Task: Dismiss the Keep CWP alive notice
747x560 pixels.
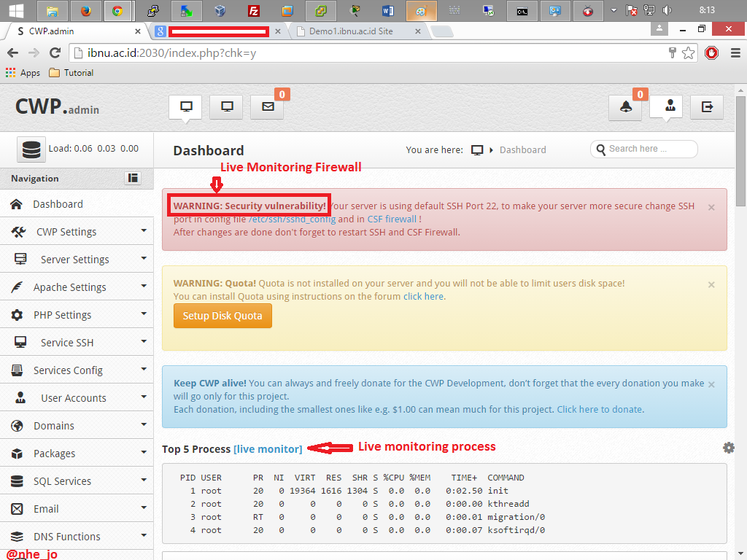Action: pyautogui.click(x=711, y=384)
